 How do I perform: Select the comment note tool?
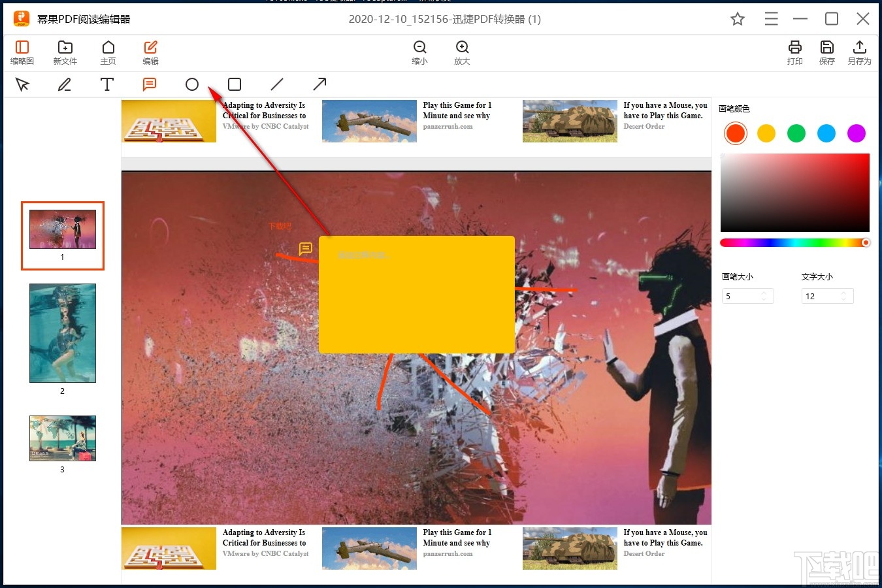point(150,84)
